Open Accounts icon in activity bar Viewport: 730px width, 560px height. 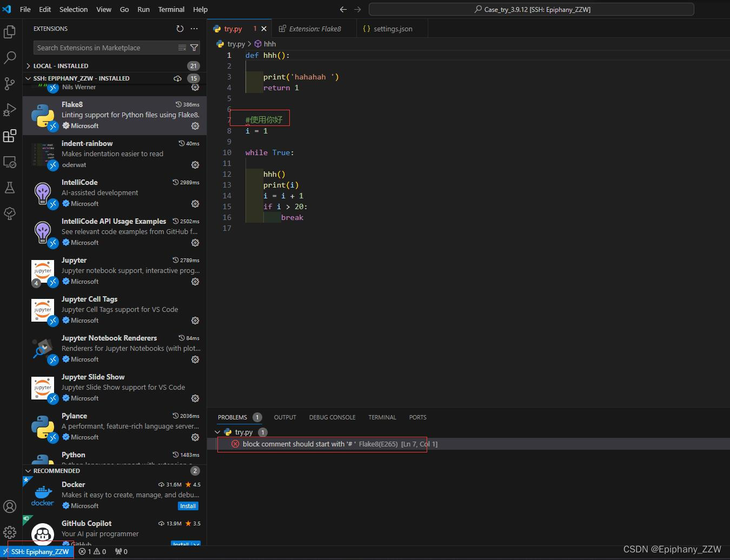[10, 506]
